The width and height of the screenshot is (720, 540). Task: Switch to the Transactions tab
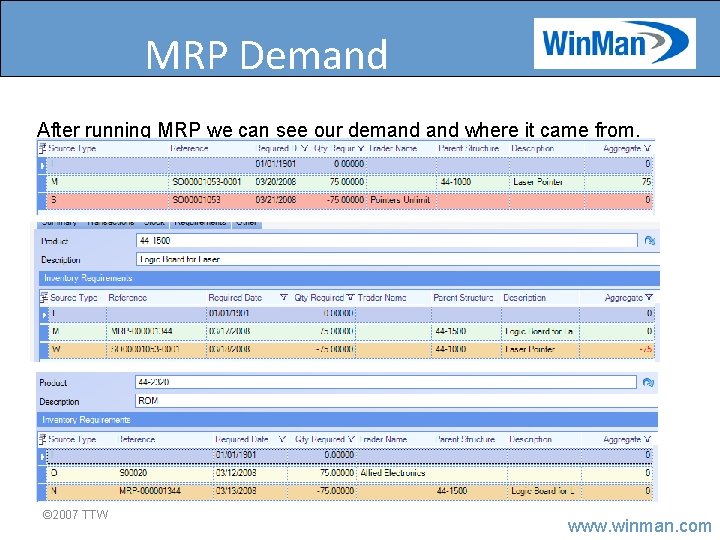(x=110, y=223)
